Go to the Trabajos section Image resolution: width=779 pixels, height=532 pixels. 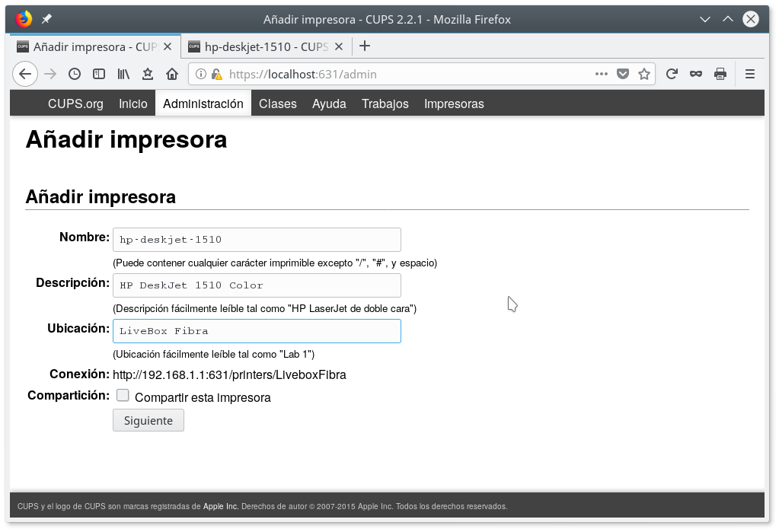385,104
